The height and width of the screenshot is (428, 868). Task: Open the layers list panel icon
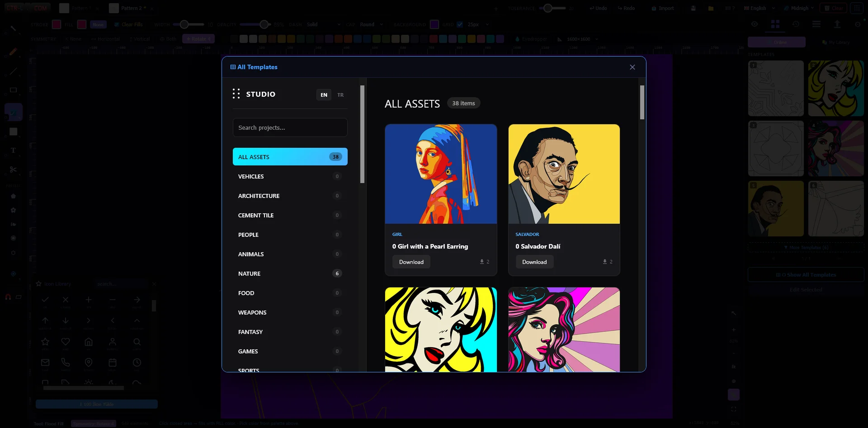[x=816, y=24]
